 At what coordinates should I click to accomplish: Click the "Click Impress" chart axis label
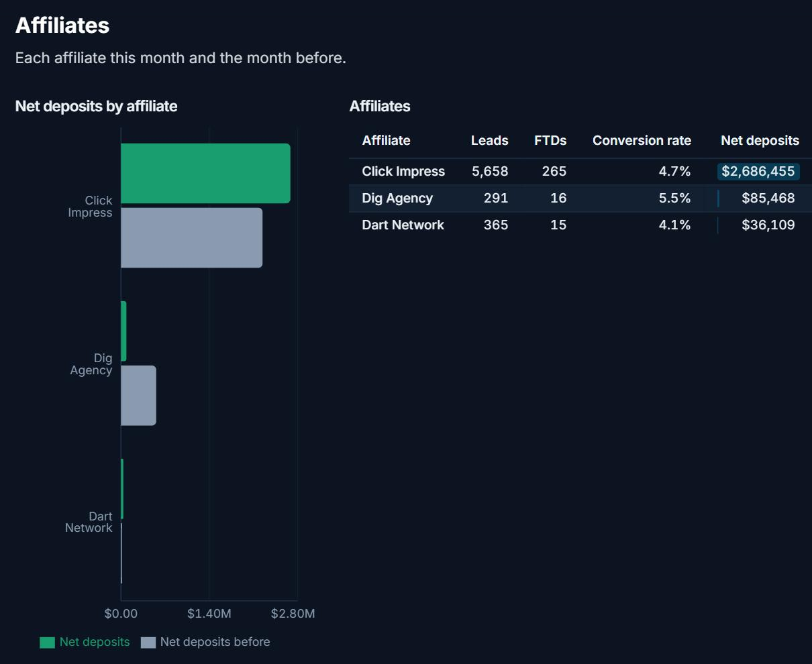coord(91,207)
